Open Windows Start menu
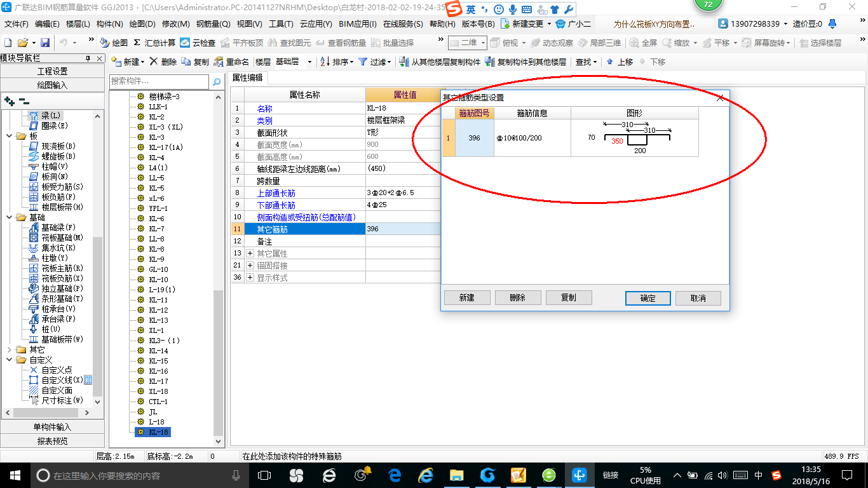Screen dimensions: 868x488 tap(14, 475)
